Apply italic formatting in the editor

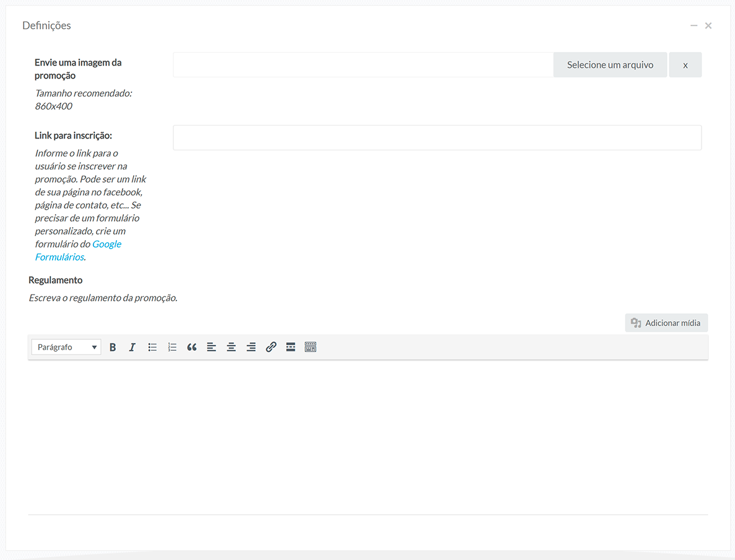[x=132, y=347]
